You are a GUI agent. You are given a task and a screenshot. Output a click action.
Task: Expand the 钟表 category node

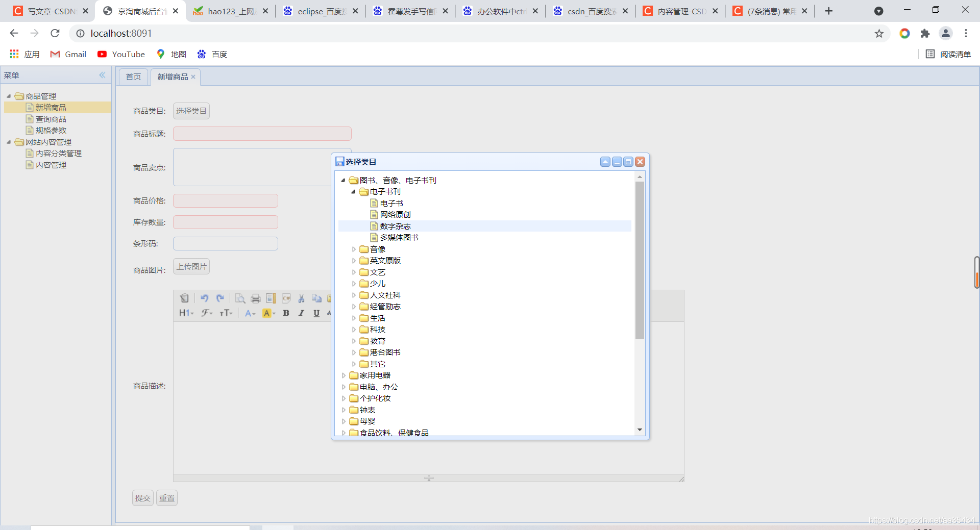click(344, 410)
